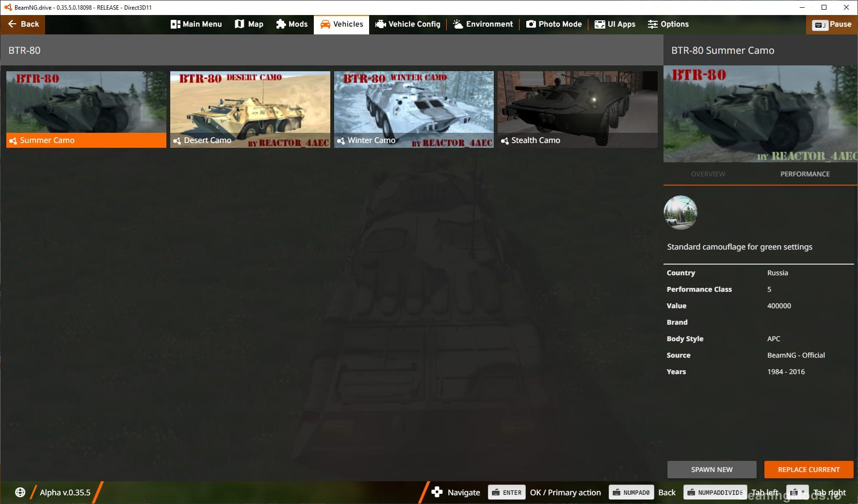
Task: Open the UI Apps tab
Action: (615, 24)
